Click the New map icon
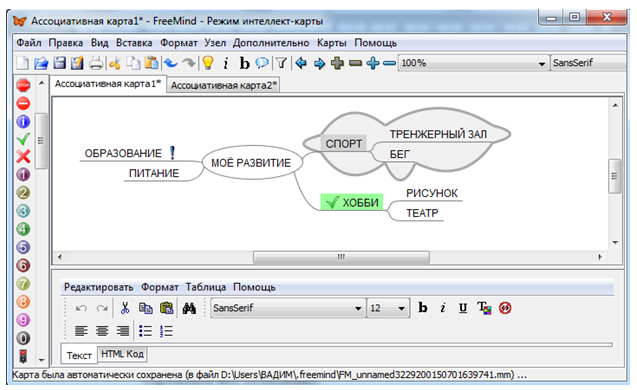Viewport: 637px width, 390px height. pyautogui.click(x=23, y=63)
